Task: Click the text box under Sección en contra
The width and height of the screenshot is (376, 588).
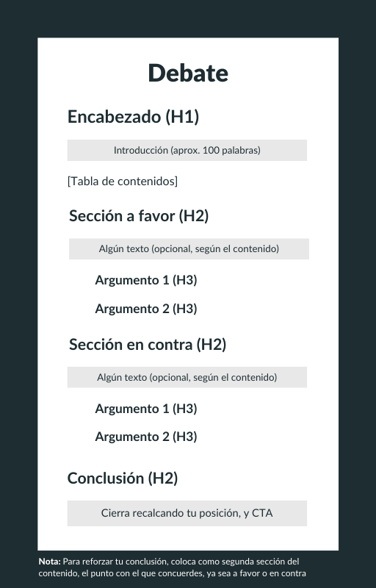Action: [x=187, y=377]
